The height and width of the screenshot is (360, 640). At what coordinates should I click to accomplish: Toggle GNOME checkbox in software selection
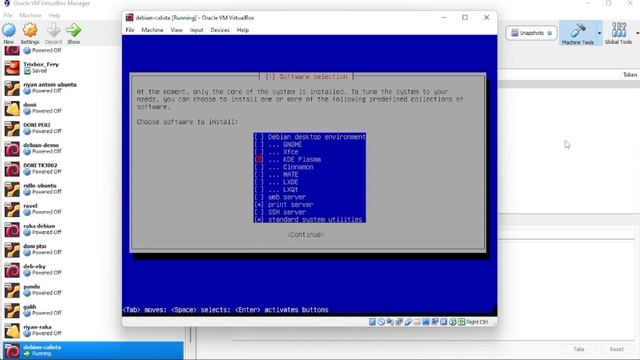[x=259, y=144]
